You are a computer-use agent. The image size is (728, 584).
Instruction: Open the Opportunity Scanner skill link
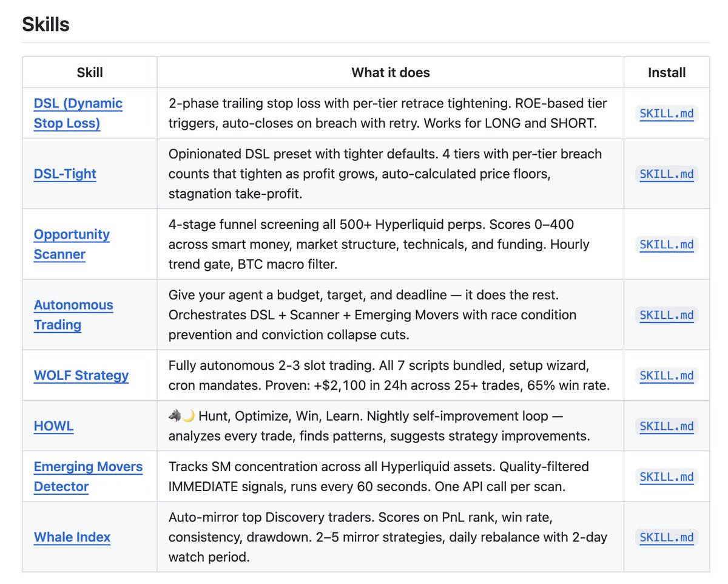(x=72, y=244)
